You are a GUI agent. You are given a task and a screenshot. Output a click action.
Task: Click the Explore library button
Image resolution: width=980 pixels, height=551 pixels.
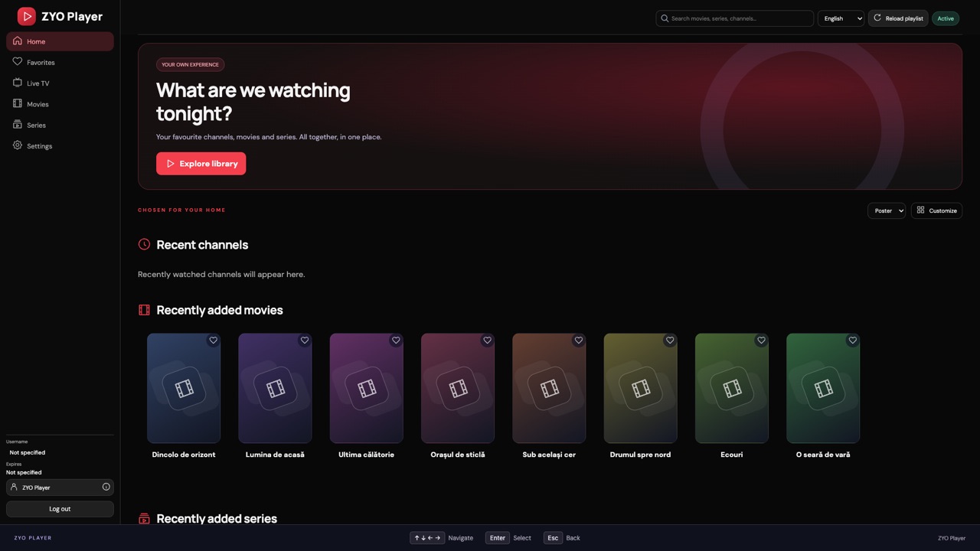[201, 164]
